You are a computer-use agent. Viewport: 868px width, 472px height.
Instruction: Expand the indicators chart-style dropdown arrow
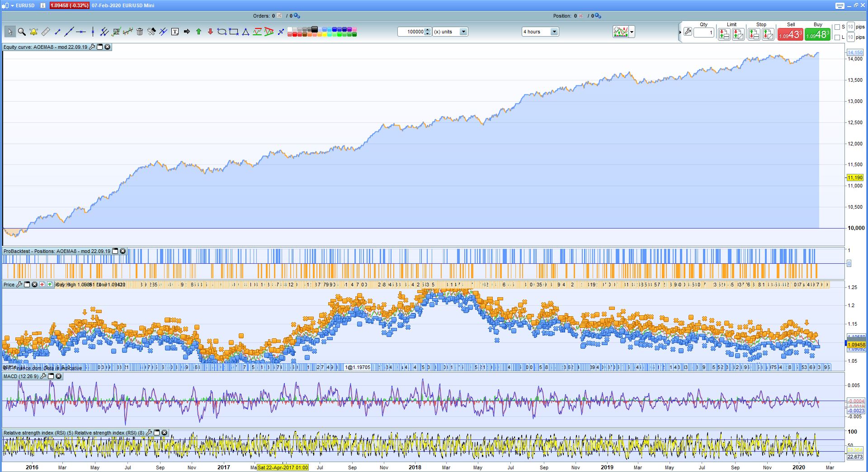point(632,32)
